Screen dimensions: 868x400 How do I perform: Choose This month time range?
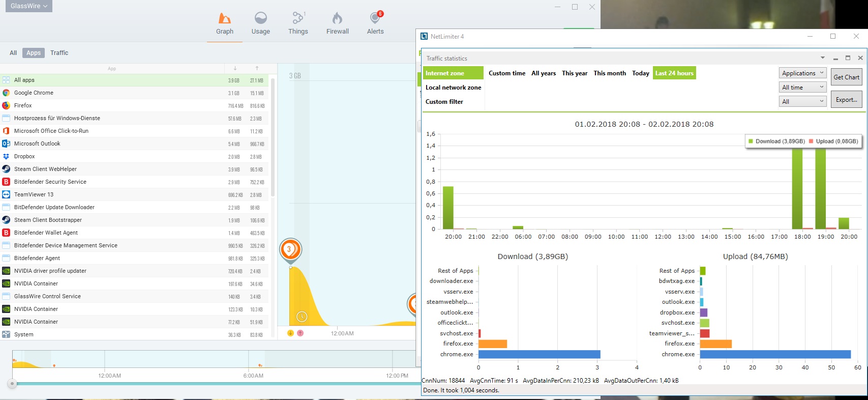pyautogui.click(x=610, y=73)
